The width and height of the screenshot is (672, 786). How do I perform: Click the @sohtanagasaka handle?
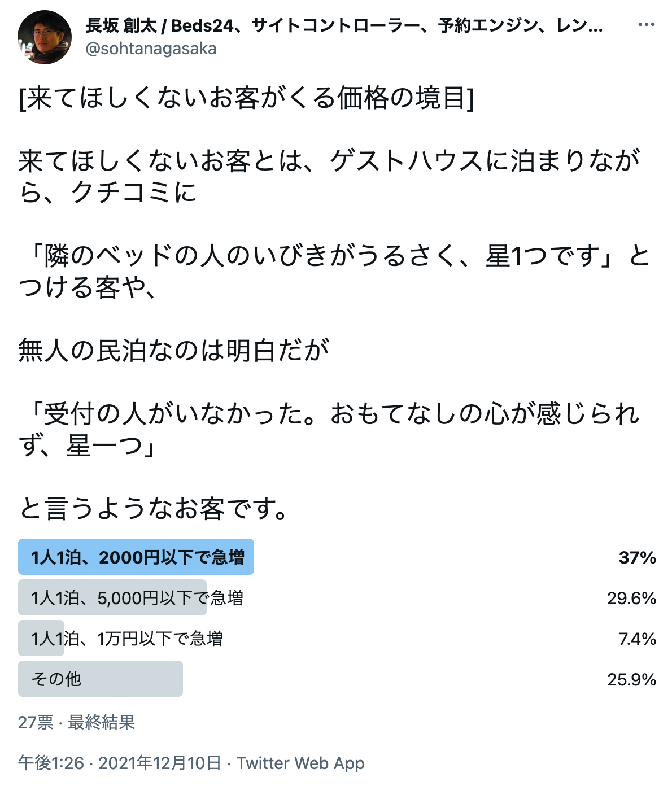point(151,49)
